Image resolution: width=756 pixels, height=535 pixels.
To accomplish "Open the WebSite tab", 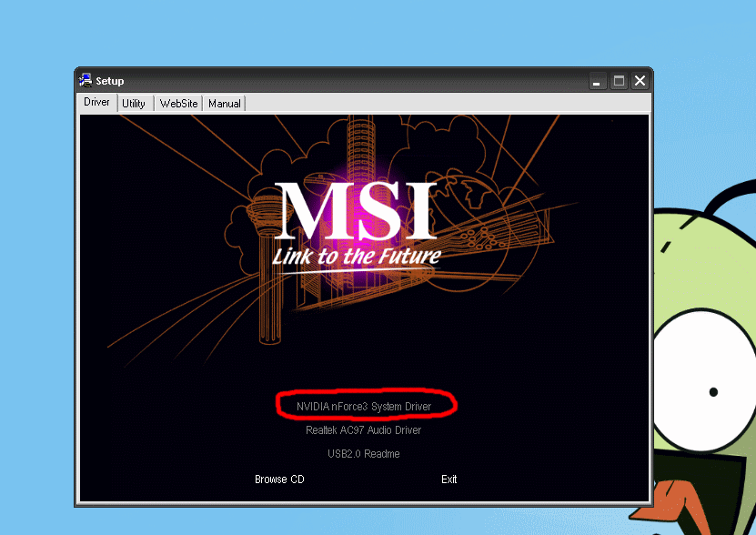I will click(178, 104).
